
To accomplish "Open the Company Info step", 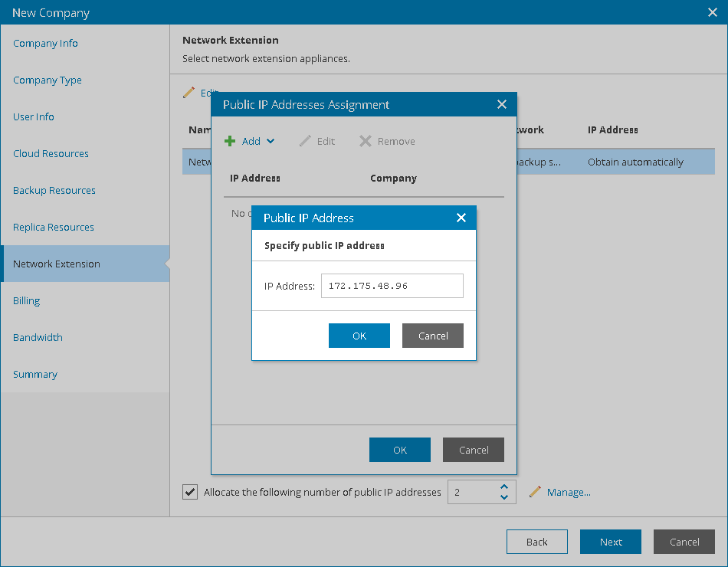I will pos(45,43).
